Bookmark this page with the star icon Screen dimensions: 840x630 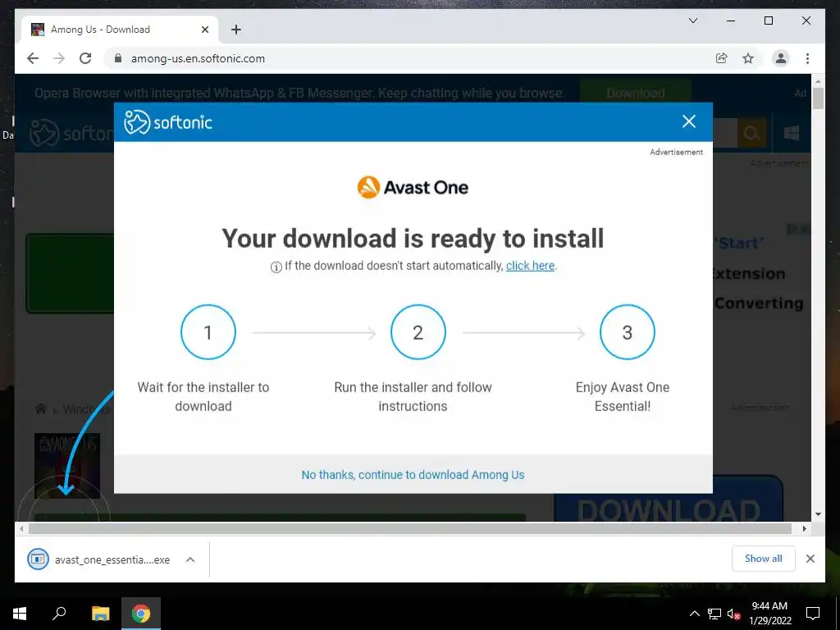click(x=748, y=58)
